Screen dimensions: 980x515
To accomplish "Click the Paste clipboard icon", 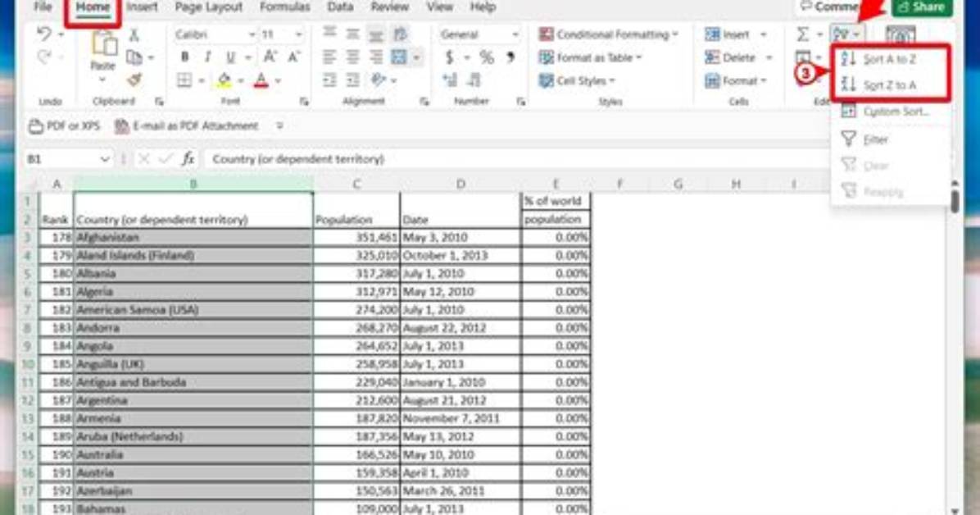I will pos(104,43).
